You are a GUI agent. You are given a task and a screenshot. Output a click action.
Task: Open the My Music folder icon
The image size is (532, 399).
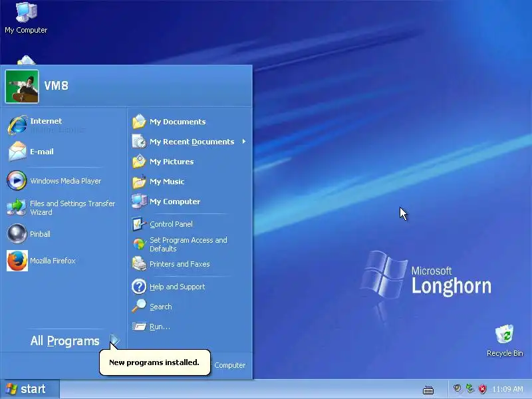[139, 182]
